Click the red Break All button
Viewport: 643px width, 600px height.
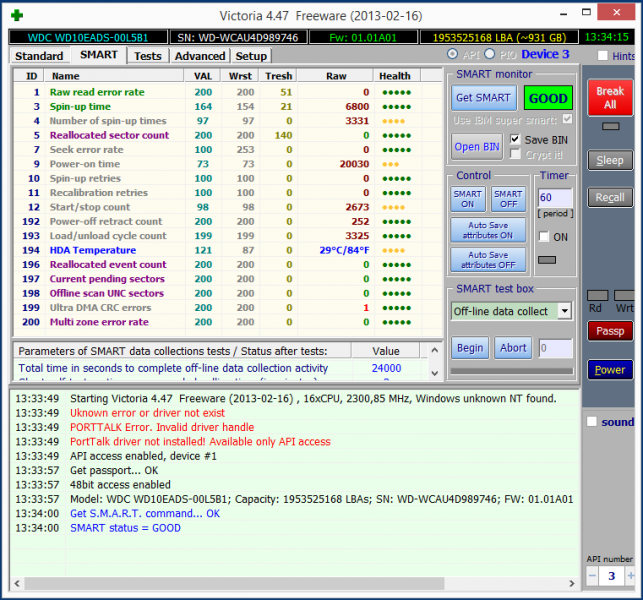point(609,97)
